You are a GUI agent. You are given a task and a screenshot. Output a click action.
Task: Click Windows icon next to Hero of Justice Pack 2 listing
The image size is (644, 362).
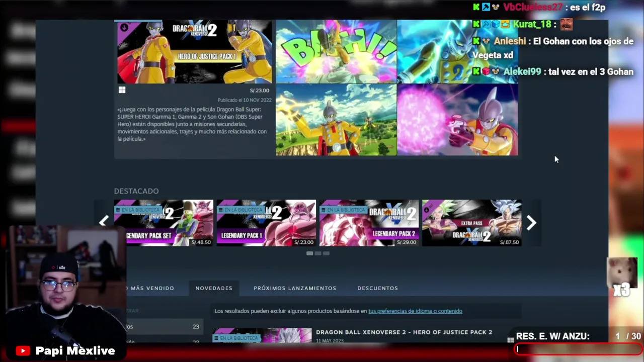(510, 340)
